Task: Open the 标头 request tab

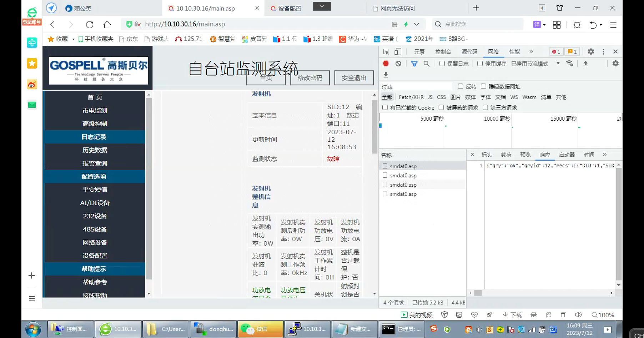Action: click(487, 155)
